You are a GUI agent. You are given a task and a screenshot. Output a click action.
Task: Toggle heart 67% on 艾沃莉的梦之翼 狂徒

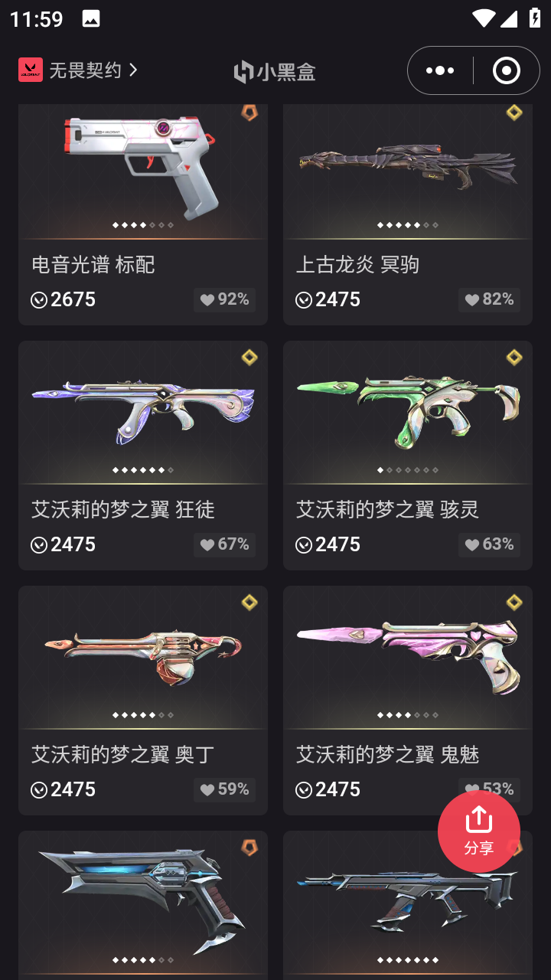225,544
